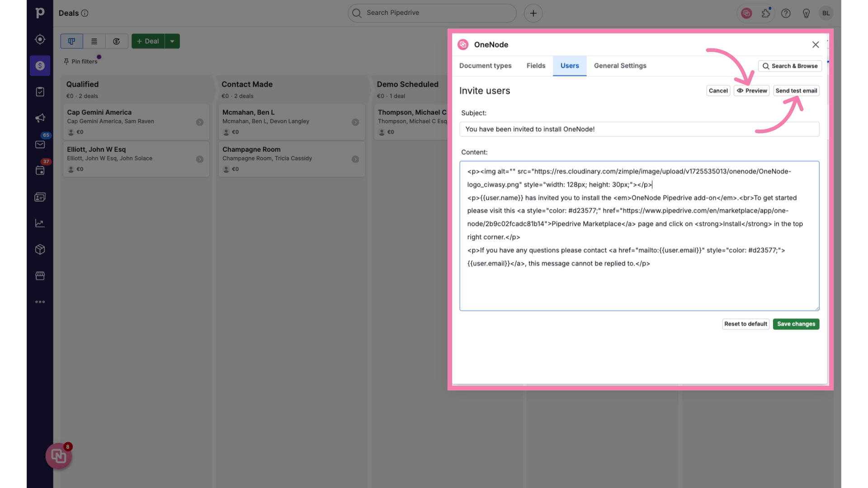The image size is (868, 488).
Task: Click the Search & Browse button
Action: [x=790, y=66]
